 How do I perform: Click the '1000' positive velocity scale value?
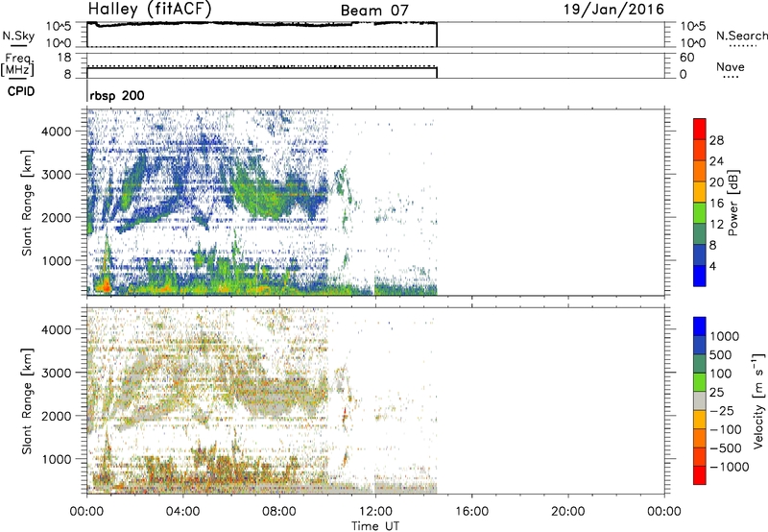(724, 336)
